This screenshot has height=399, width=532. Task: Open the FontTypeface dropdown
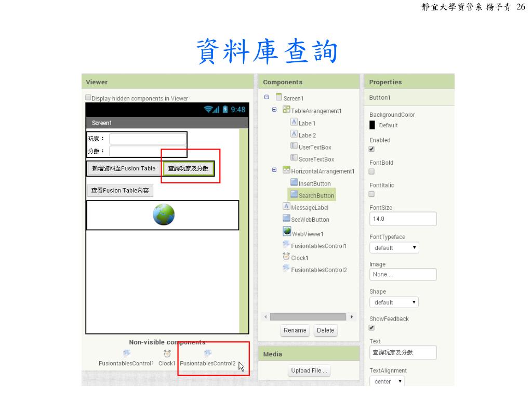[x=394, y=248]
